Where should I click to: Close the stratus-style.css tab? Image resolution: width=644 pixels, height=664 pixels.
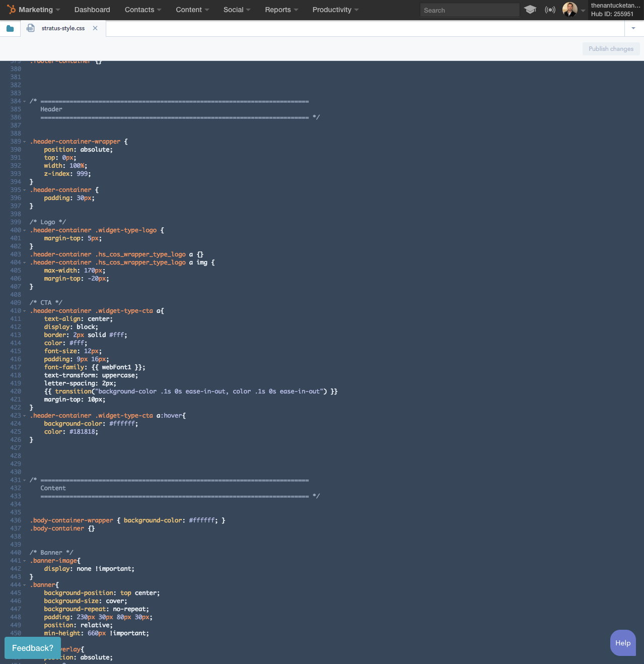[x=95, y=28]
